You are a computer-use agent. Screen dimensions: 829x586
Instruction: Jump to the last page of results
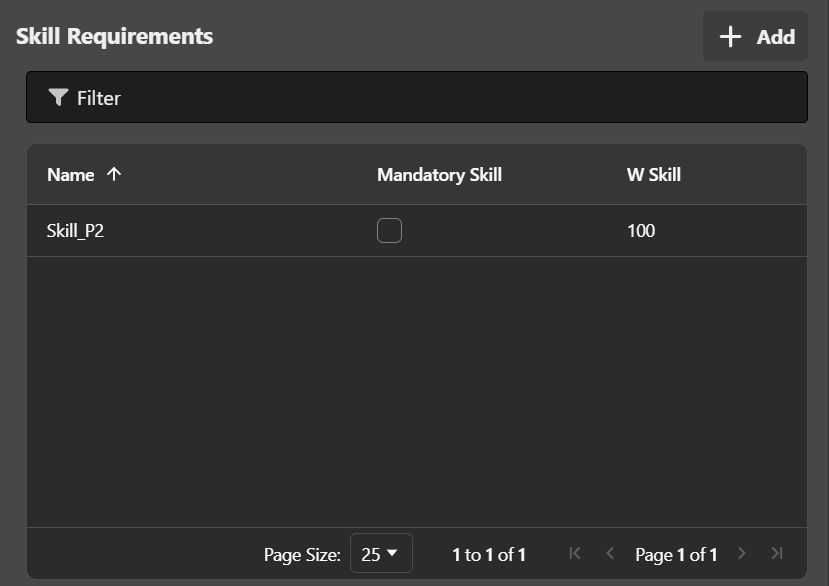click(x=777, y=553)
